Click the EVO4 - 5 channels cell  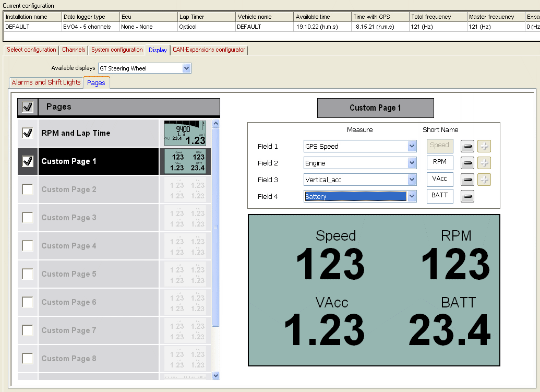[91, 27]
